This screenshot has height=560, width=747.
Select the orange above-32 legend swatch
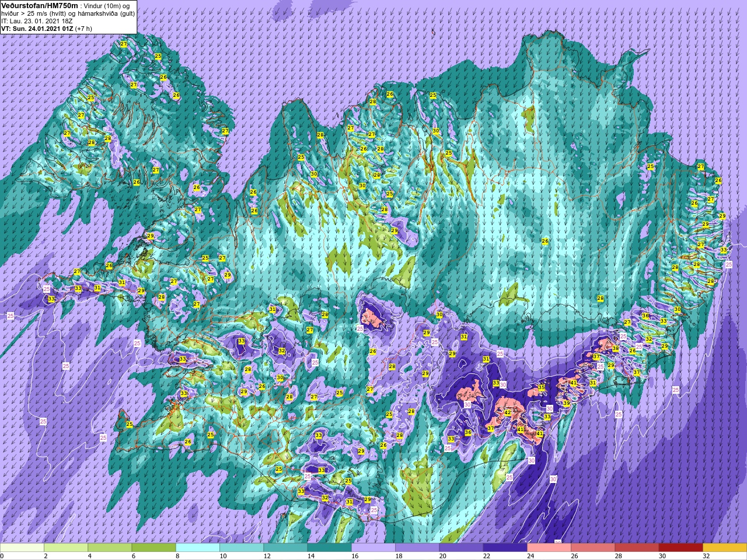tap(725, 548)
